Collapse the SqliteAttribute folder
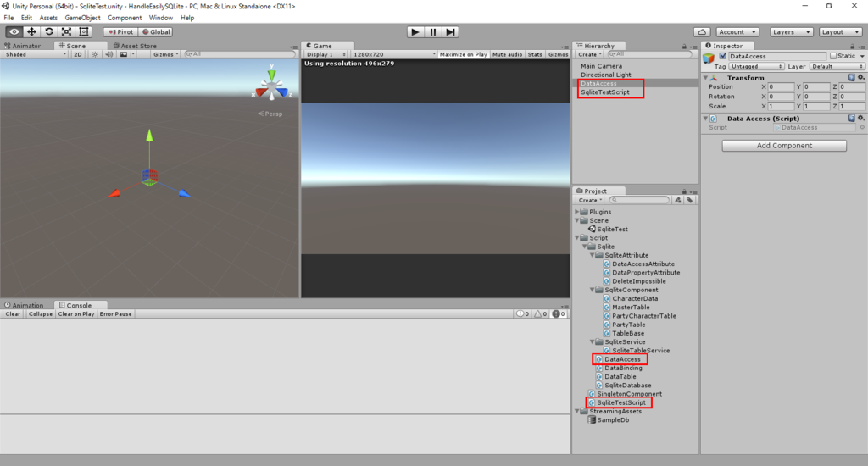The width and height of the screenshot is (868, 466). [592, 255]
